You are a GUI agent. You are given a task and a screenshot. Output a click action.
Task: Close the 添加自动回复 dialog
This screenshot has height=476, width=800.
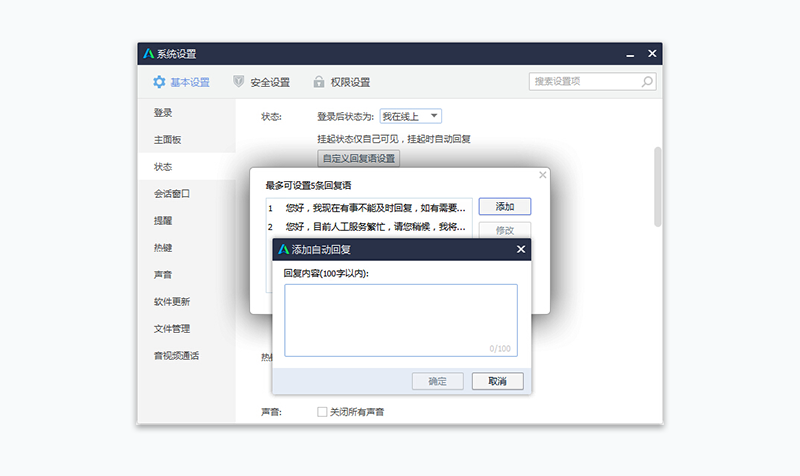point(521,249)
